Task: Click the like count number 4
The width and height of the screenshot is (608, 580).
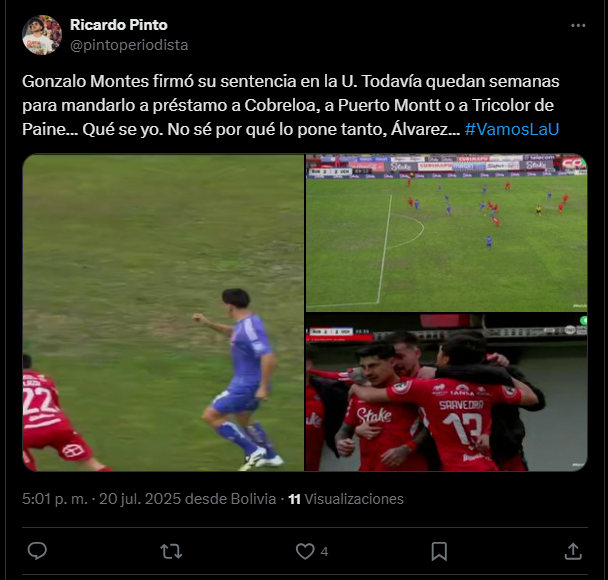Action: (325, 552)
